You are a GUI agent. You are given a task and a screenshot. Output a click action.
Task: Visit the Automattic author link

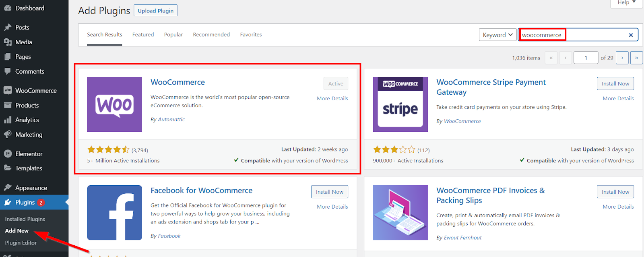click(171, 119)
